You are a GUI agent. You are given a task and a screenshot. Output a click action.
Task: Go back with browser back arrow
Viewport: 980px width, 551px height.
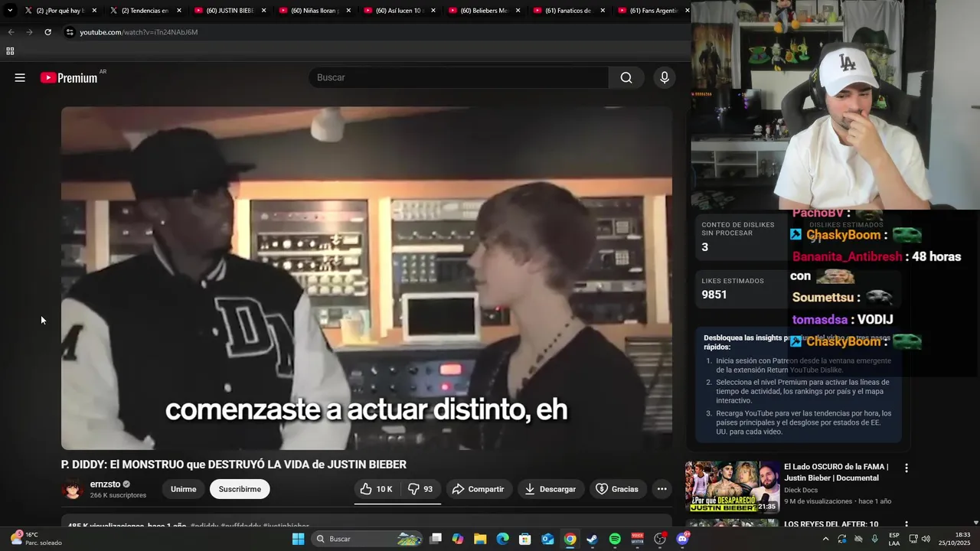tap(11, 32)
